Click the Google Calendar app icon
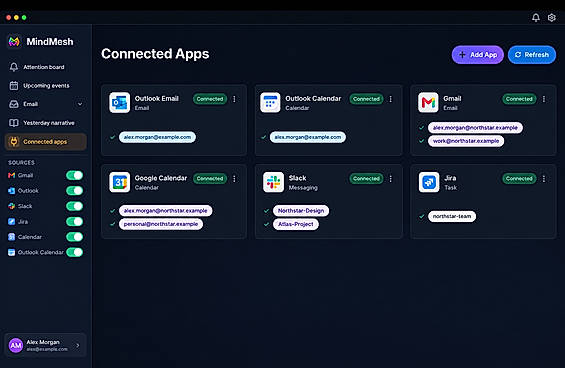The image size is (565, 368). pos(120,182)
